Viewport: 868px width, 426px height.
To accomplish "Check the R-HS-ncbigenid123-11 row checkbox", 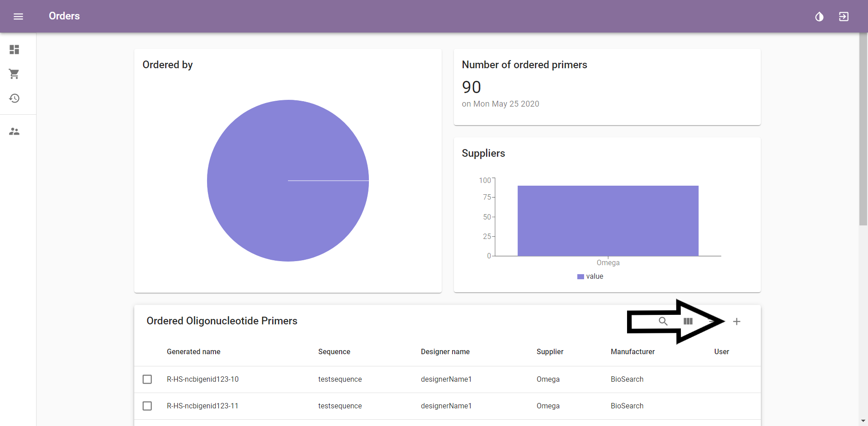I will 147,406.
